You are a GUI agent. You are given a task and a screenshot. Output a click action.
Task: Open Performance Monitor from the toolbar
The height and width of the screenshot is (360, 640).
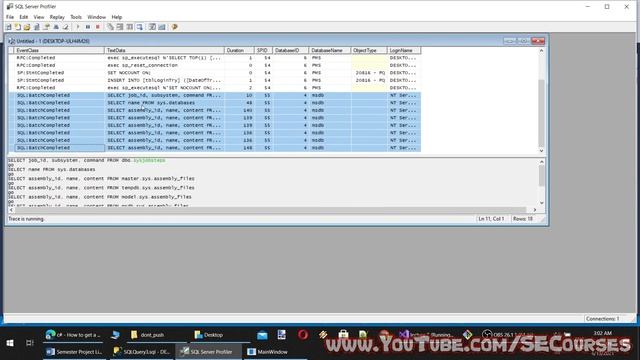162,27
